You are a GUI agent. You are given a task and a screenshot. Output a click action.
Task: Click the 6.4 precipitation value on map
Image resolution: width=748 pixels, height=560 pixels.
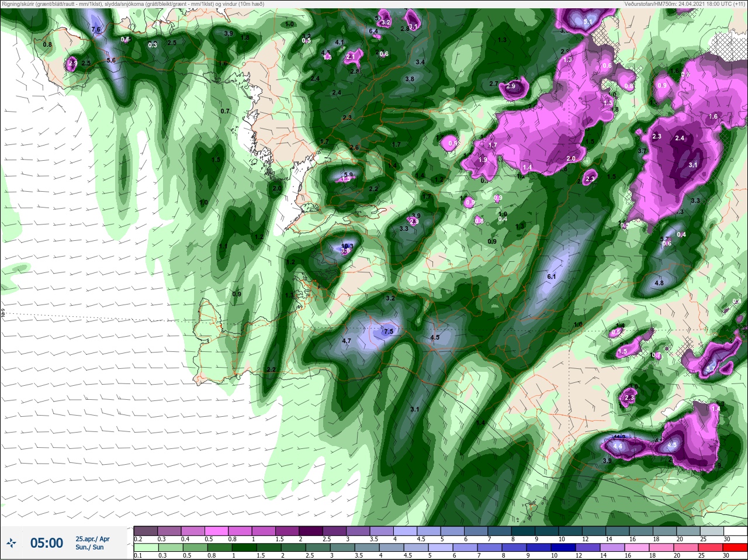coord(374,31)
